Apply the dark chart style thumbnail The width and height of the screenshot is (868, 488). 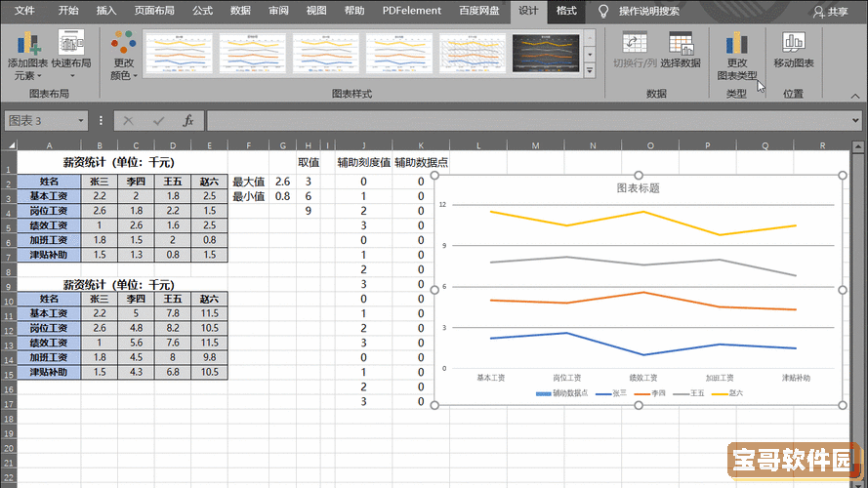[x=546, y=53]
